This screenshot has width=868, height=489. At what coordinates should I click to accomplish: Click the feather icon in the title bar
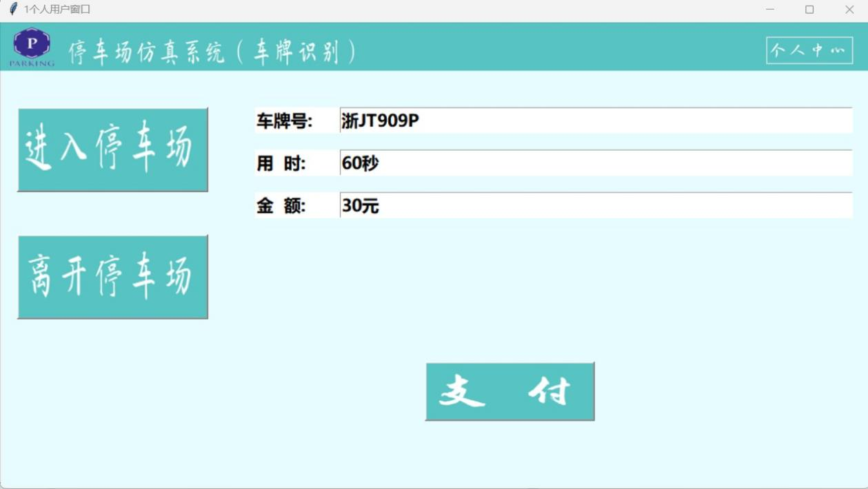tap(12, 9)
